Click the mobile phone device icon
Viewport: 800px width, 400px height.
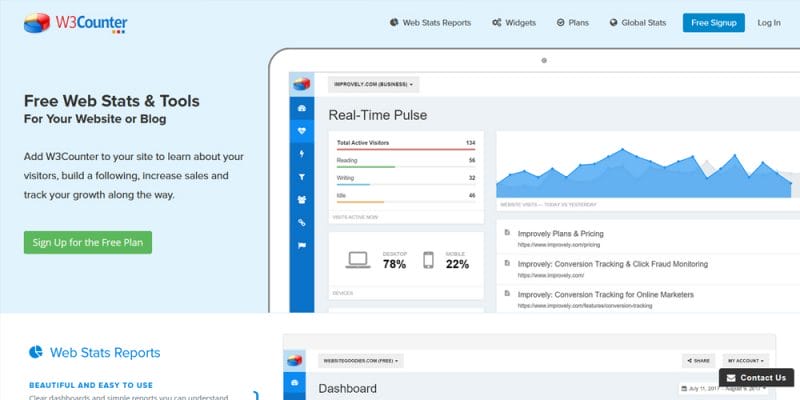point(428,260)
